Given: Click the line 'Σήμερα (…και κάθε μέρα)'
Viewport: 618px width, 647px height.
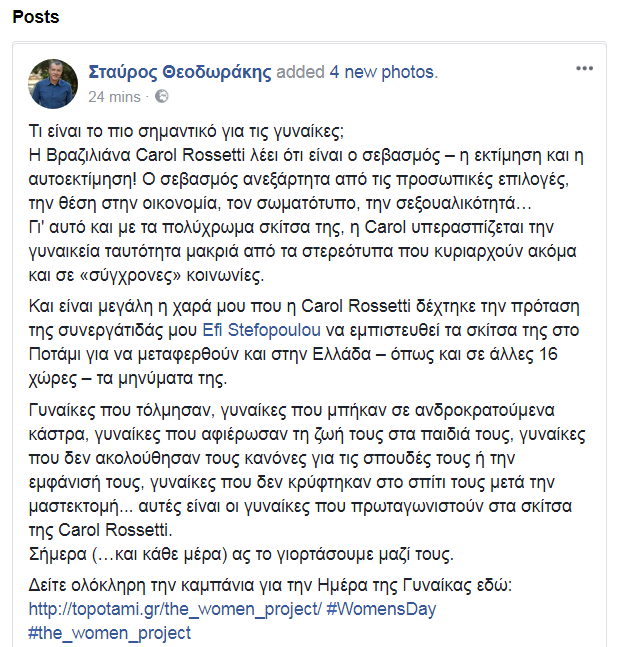Looking at the screenshot, I should (x=241, y=554).
